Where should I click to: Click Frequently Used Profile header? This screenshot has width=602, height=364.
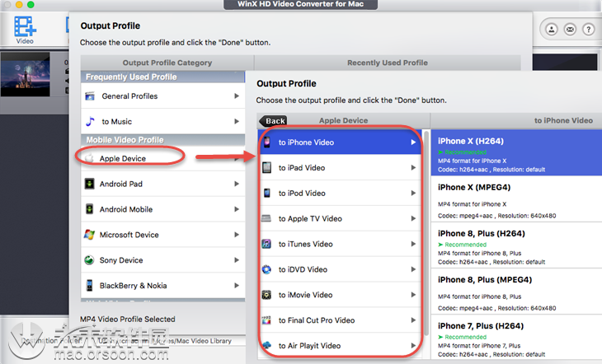point(162,77)
